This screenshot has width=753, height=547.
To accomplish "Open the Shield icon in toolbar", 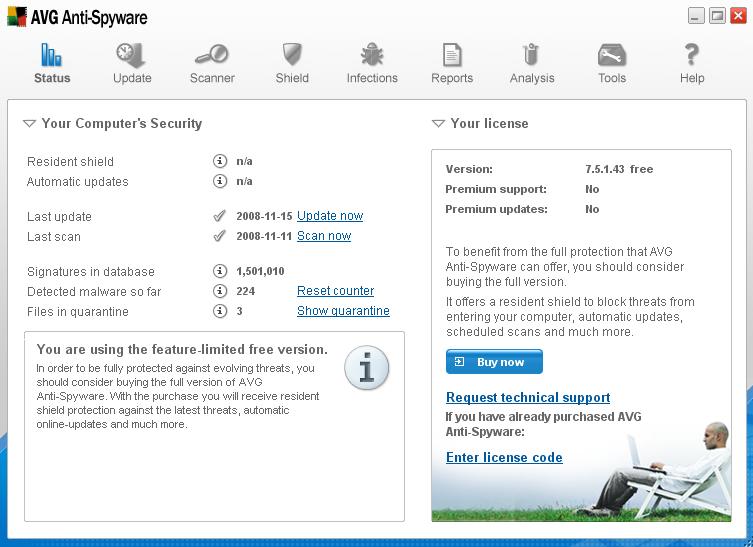I will click(291, 54).
